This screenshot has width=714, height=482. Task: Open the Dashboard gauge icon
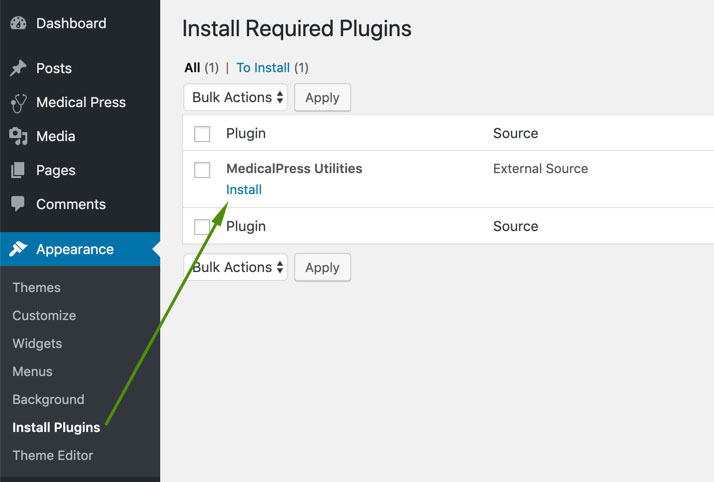click(x=18, y=23)
